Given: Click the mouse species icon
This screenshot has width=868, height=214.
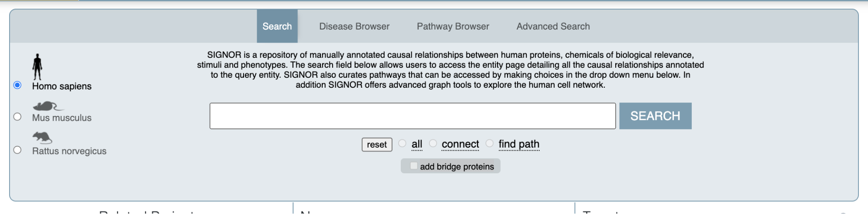Looking at the screenshot, I should point(48,106).
